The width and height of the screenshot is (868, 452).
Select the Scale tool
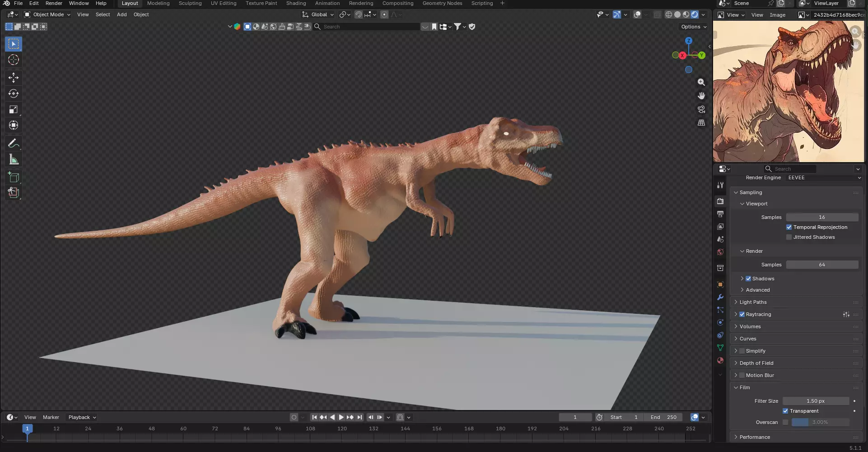click(14, 109)
